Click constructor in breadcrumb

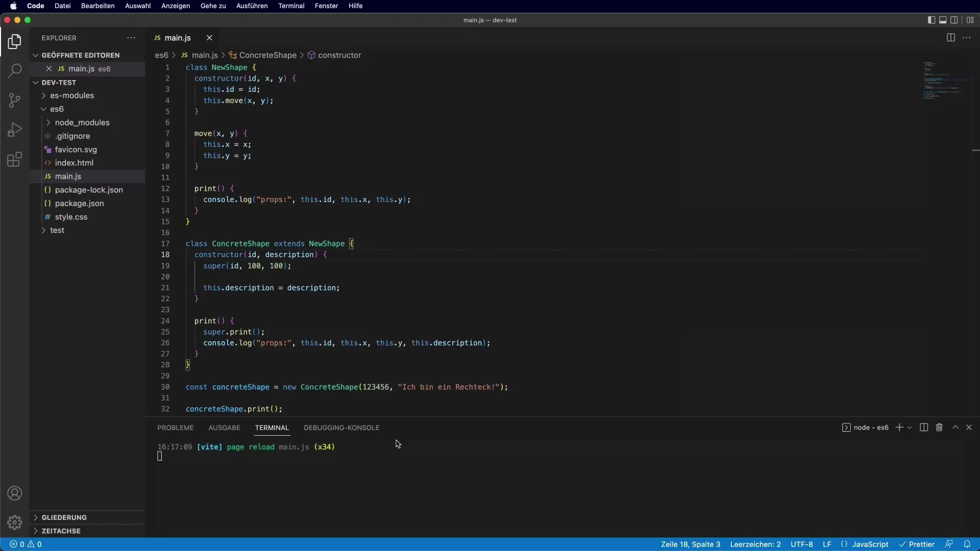click(x=334, y=55)
